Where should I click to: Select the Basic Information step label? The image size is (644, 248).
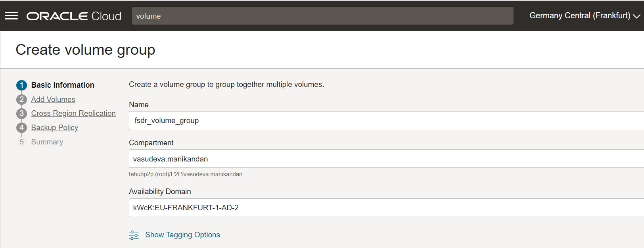tap(63, 85)
